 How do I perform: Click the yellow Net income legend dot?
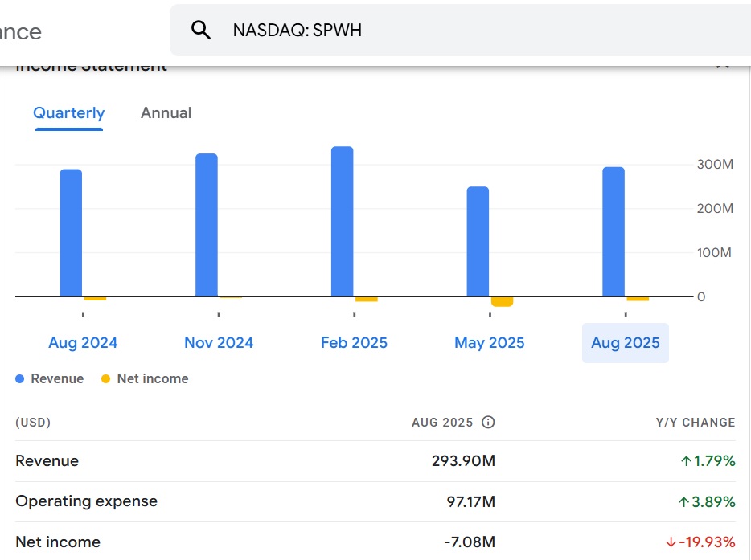106,378
